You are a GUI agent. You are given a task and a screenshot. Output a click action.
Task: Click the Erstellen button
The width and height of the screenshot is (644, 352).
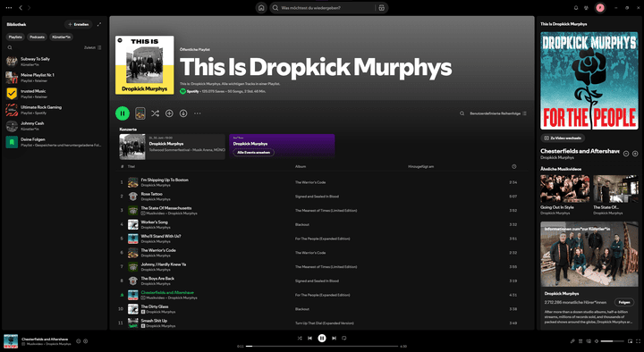(79, 24)
